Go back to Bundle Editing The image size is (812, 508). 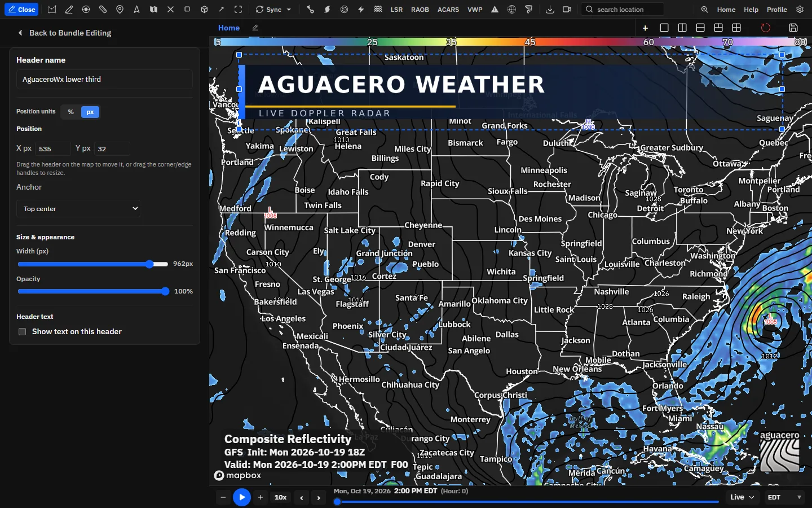65,33
